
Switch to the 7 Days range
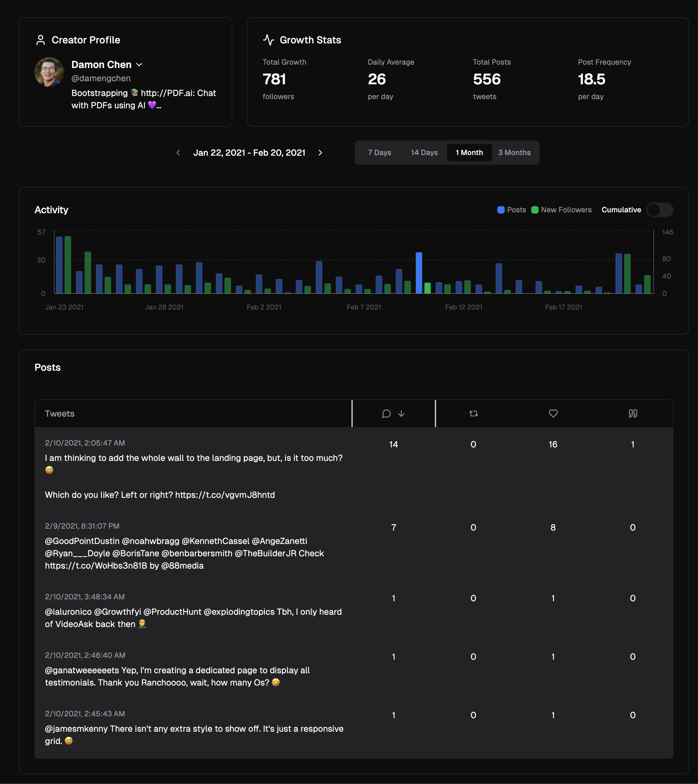click(379, 153)
